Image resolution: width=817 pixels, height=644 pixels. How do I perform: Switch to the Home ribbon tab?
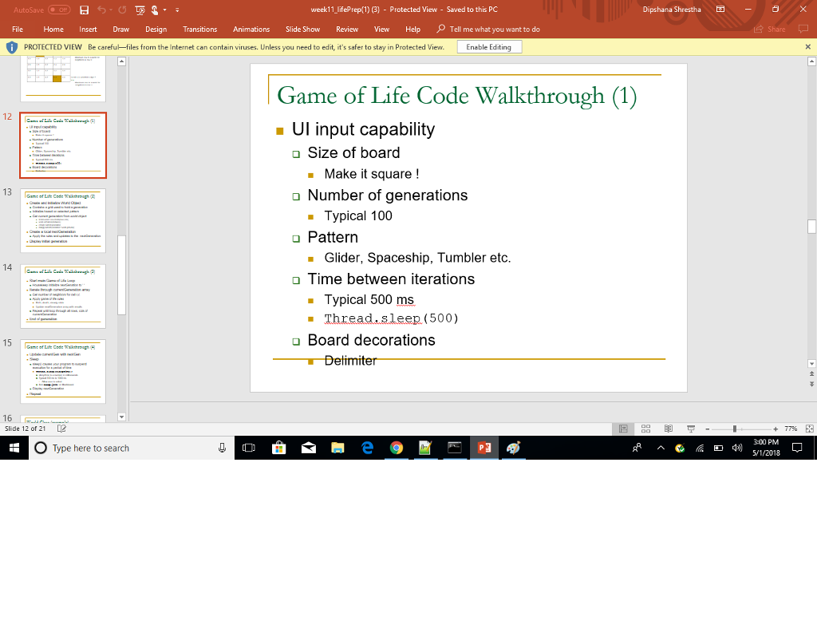coord(53,30)
